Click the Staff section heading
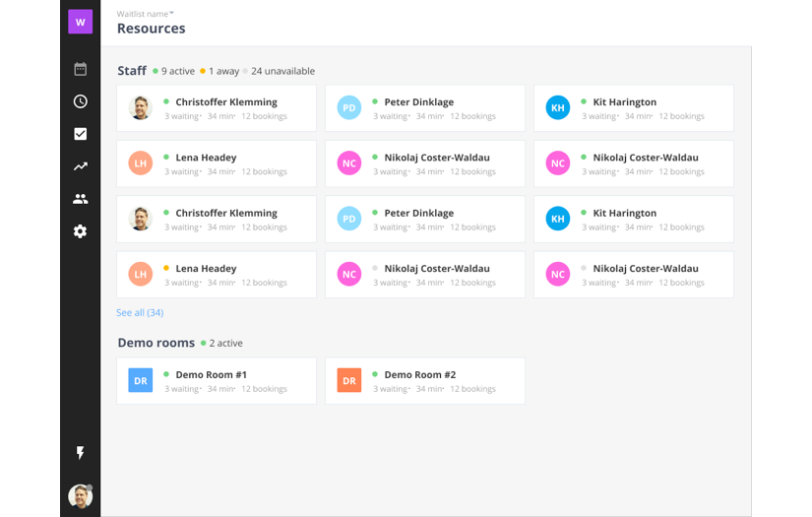 [132, 71]
